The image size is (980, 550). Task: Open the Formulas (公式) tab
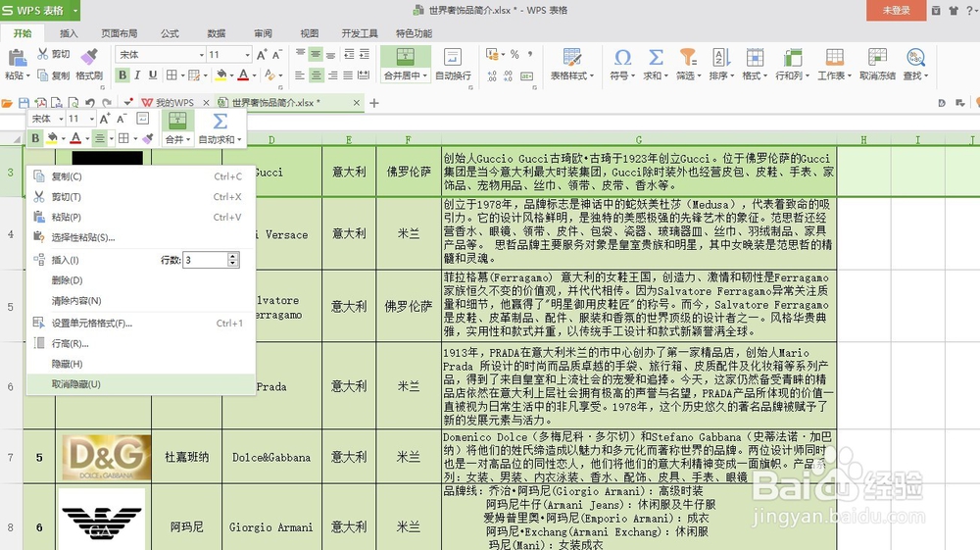[x=170, y=33]
